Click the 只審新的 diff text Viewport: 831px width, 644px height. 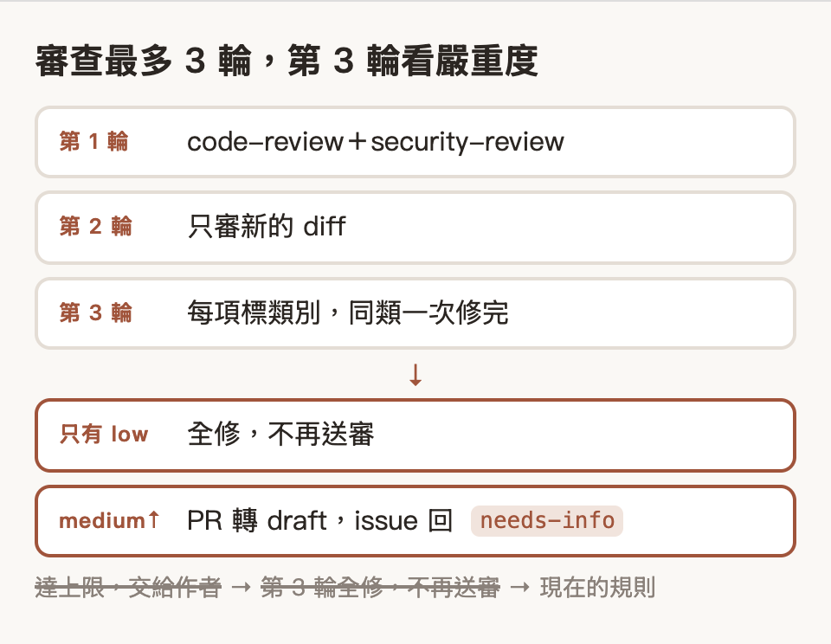(x=267, y=226)
